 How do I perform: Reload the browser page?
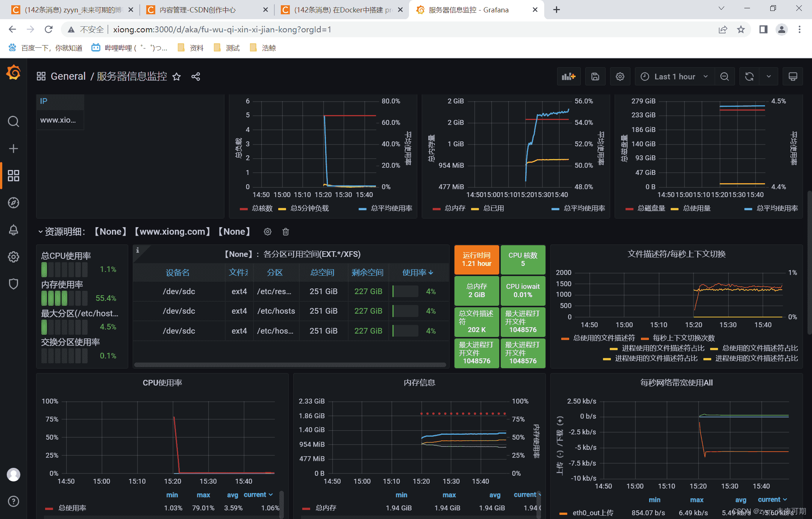pos(48,29)
